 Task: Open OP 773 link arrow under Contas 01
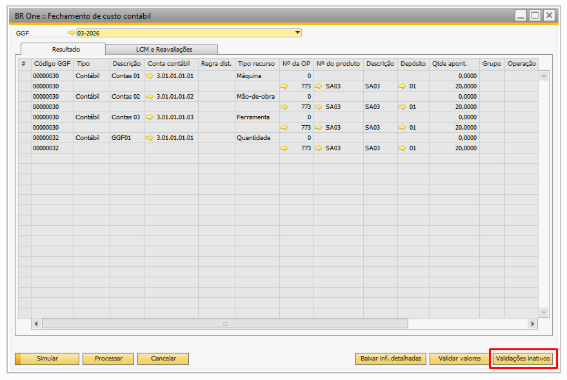click(x=284, y=86)
